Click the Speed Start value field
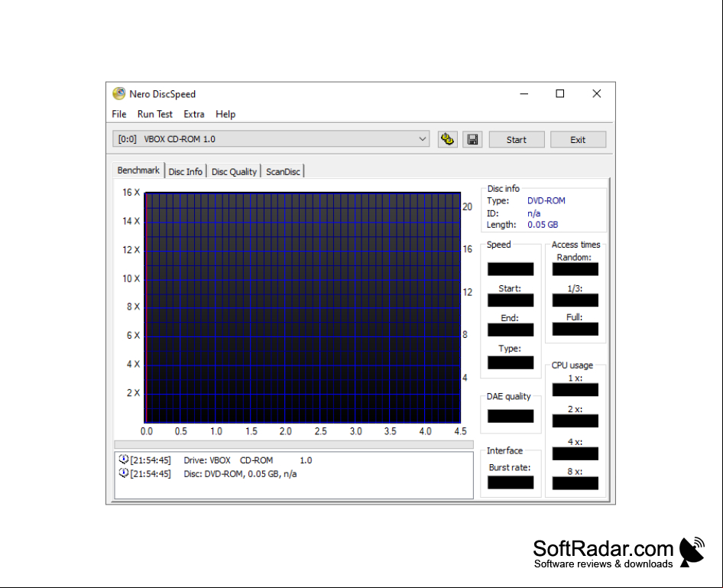This screenshot has height=588, width=723. 511,300
